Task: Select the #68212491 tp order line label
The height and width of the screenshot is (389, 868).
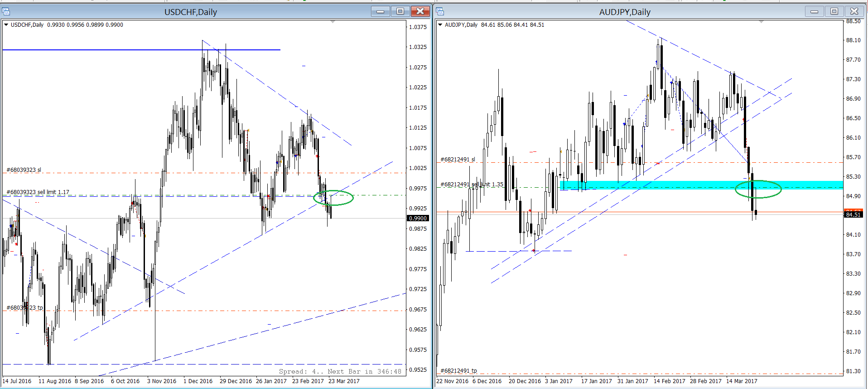Action: coord(458,371)
